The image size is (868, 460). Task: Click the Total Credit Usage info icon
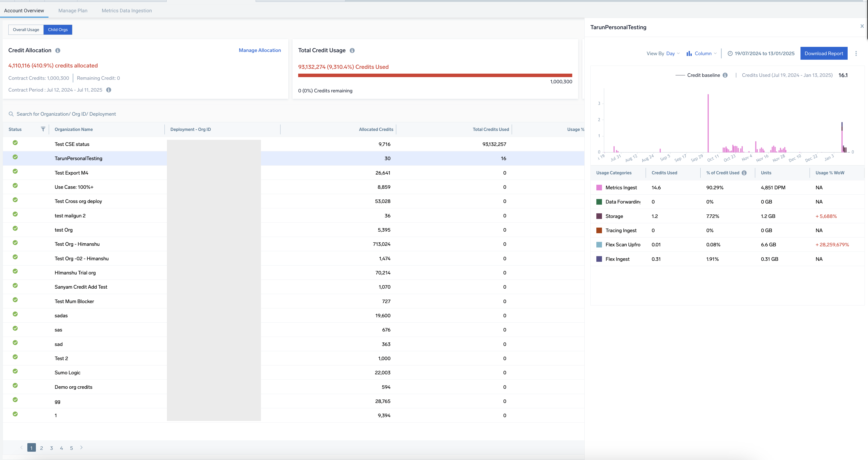(x=352, y=51)
